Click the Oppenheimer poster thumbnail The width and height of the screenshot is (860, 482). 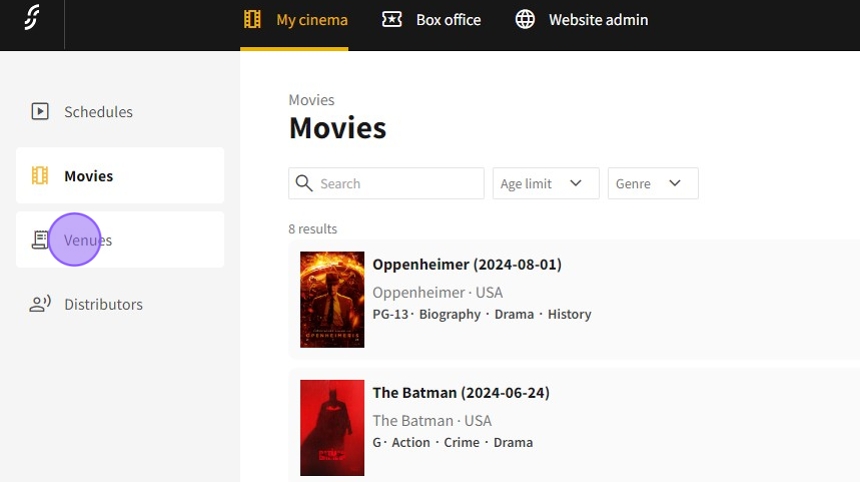coord(332,300)
